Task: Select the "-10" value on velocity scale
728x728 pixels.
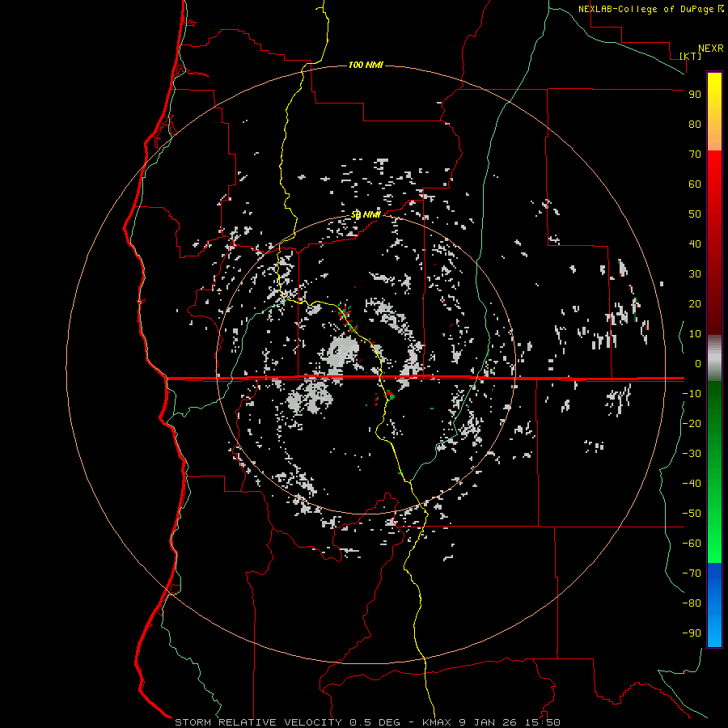Action: pyautogui.click(x=692, y=394)
